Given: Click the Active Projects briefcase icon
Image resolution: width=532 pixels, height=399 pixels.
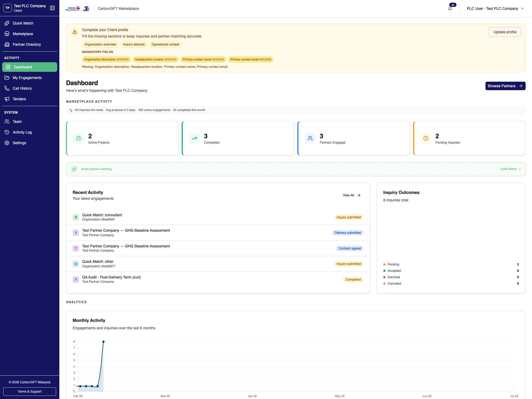Looking at the screenshot, I should (79, 138).
